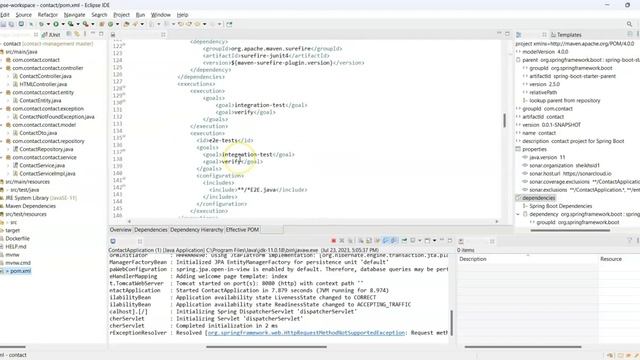Open the Run button dropdown arrow
640x360 pixels.
[63, 24]
